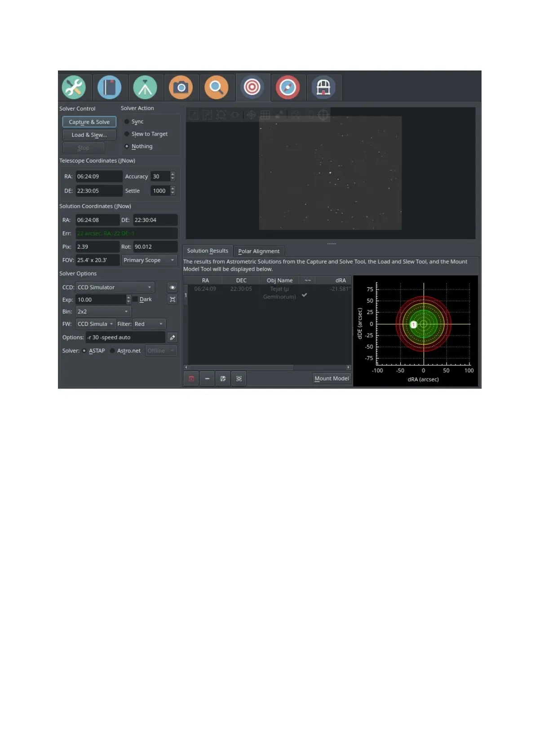Click the results table scroll left arrow
The height and width of the screenshot is (756, 535).
[x=186, y=367]
